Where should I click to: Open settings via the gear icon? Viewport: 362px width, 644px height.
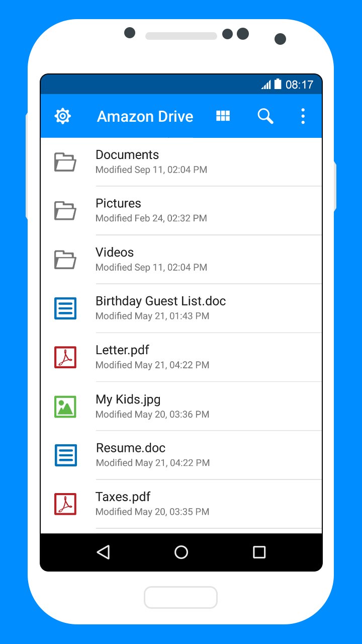pos(62,116)
